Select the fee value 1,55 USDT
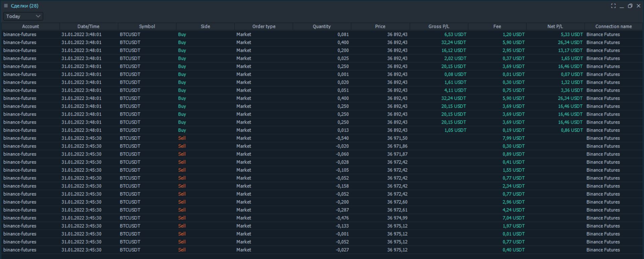644x259 pixels. coord(514,170)
